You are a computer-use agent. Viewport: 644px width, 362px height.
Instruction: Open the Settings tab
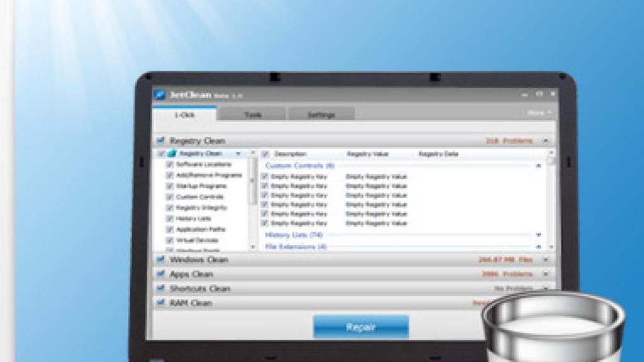321,114
